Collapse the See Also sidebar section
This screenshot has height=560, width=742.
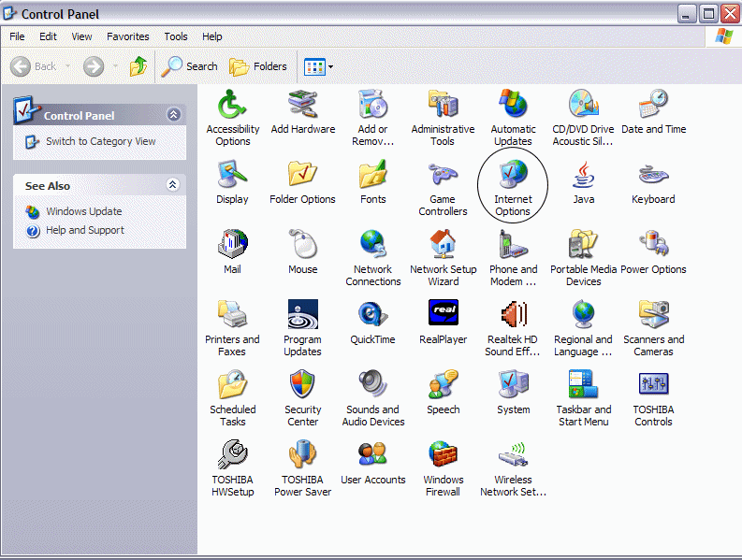[x=173, y=185]
